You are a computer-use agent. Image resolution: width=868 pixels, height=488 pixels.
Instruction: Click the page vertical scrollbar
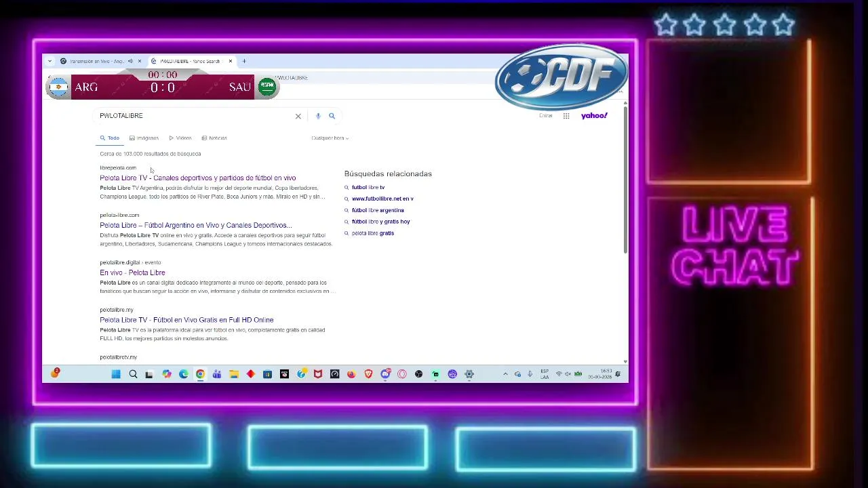click(x=625, y=180)
